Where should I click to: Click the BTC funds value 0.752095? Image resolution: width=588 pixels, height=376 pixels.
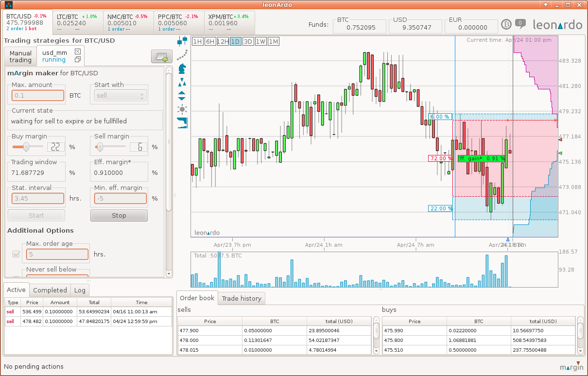(361, 27)
